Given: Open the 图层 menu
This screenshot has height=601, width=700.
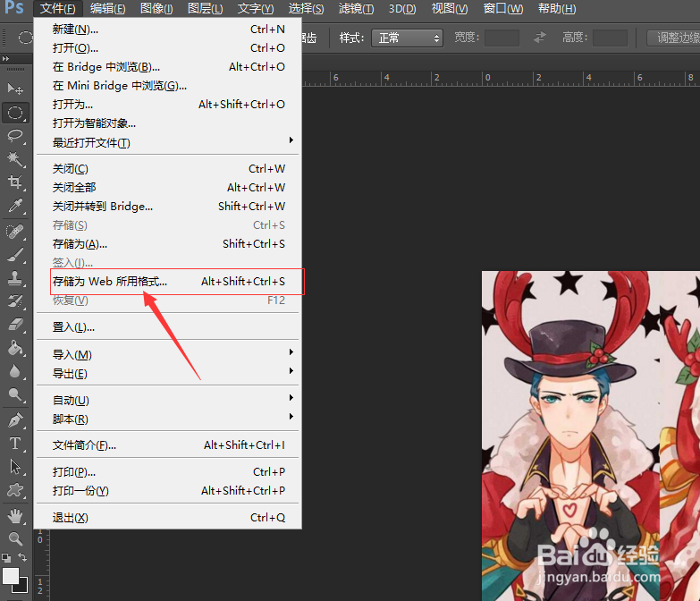Looking at the screenshot, I should pyautogui.click(x=205, y=8).
